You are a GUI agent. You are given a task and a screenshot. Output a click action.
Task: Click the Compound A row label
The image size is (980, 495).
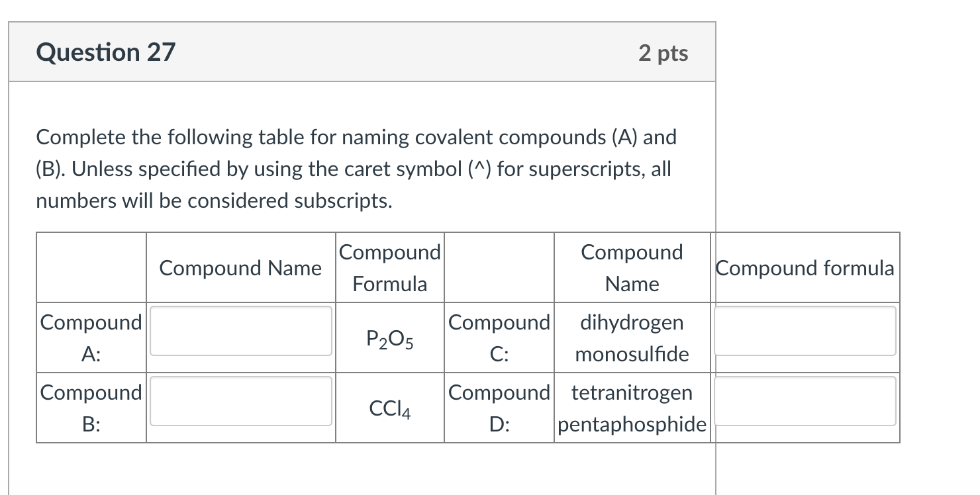91,337
